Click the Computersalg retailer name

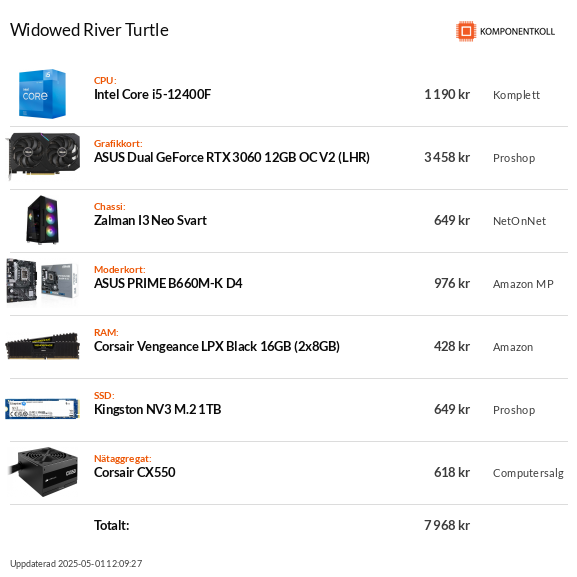click(528, 473)
